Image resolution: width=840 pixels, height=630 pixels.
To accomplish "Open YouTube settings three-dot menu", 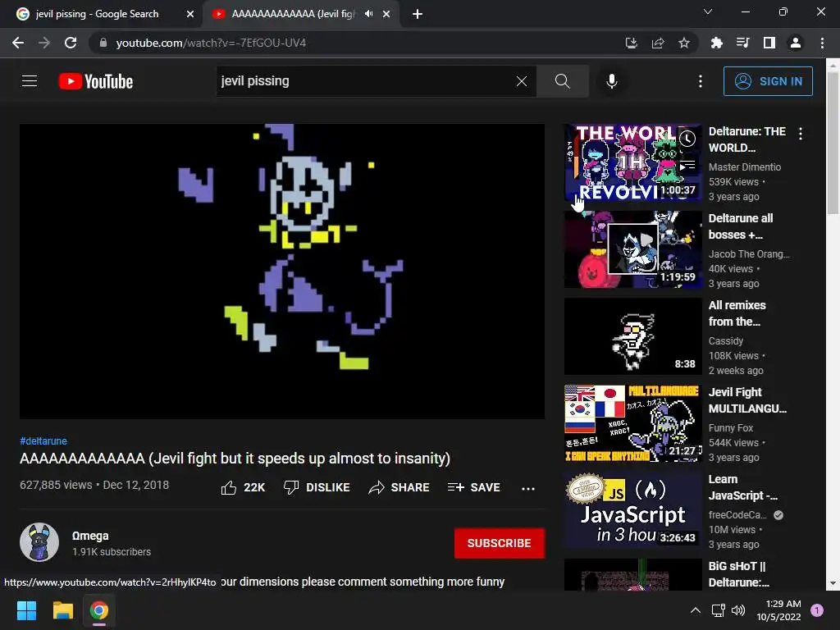I will 701,81.
